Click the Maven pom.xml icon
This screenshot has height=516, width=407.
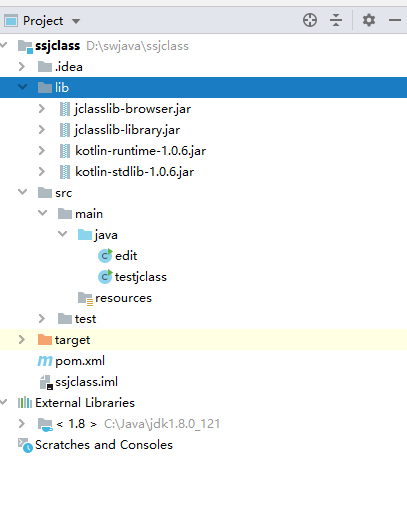point(45,361)
